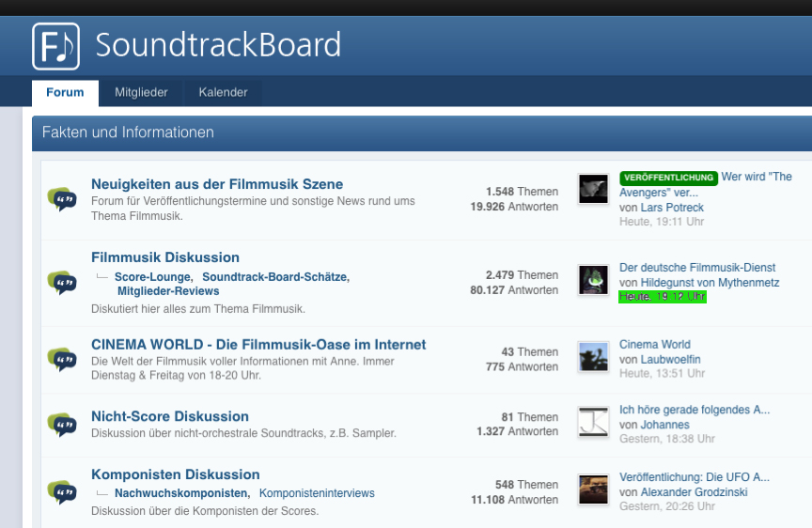This screenshot has height=528, width=812.
Task: Click speech bubble icon for Nicht-Score Diskussion
Action: (62, 425)
